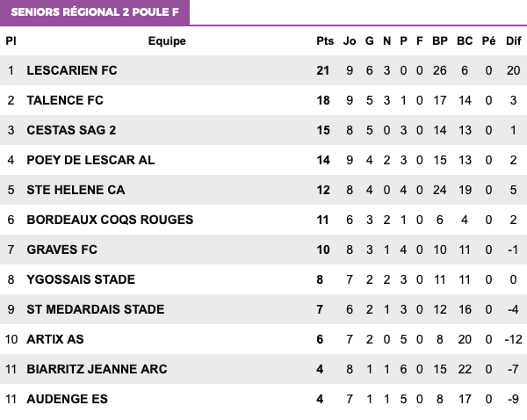Open the Seniors Régional 2 Poule F tab

(95, 12)
